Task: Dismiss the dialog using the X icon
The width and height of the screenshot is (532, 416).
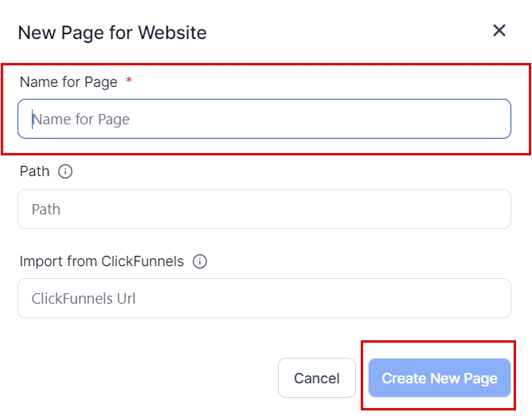Action: click(x=499, y=31)
